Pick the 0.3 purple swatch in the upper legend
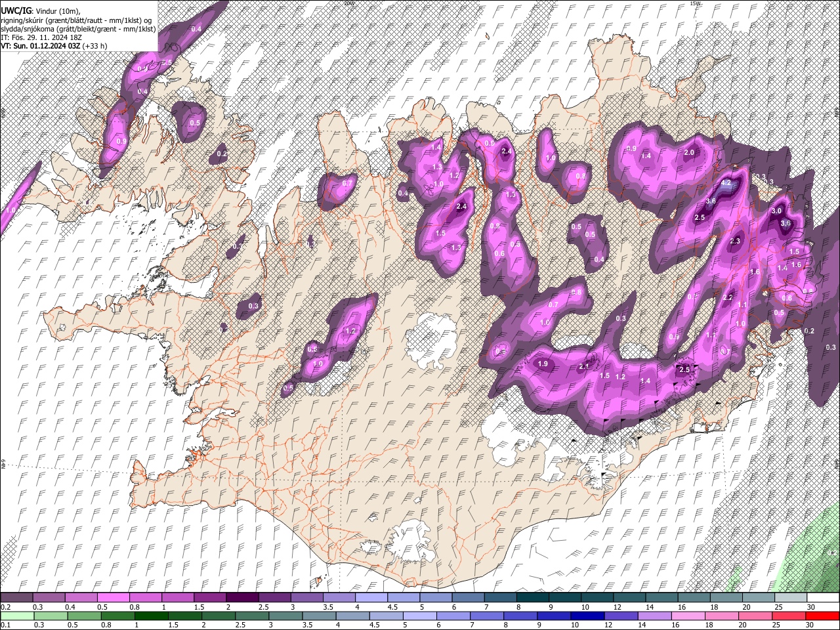Image resolution: width=840 pixels, height=630 pixels. [x=49, y=598]
